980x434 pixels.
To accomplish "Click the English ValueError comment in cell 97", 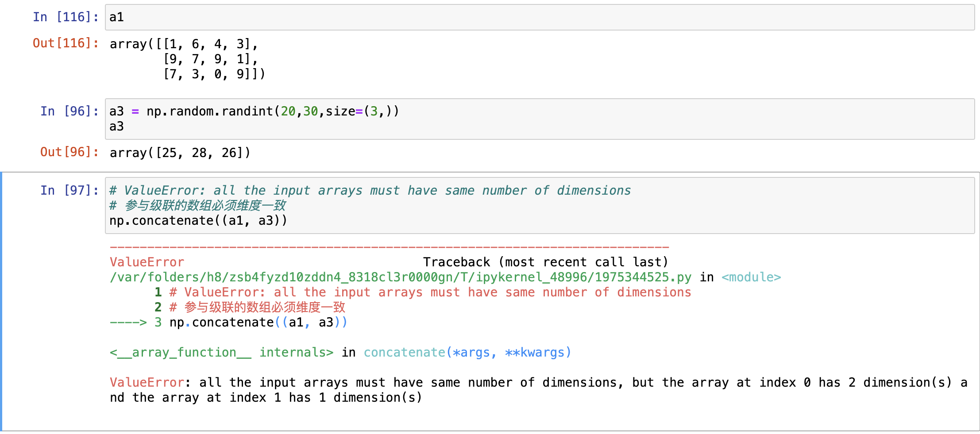I will coord(370,190).
